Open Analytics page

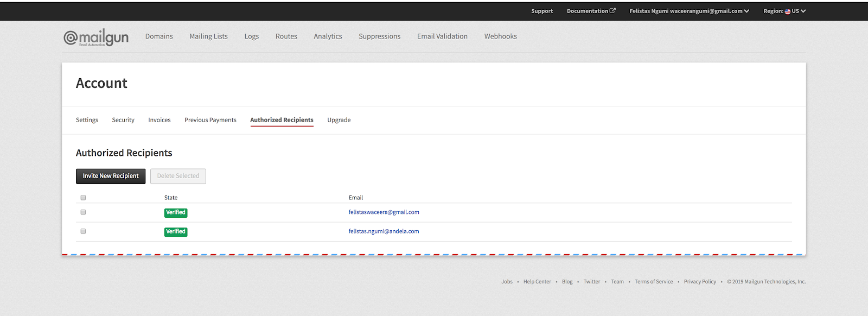click(328, 36)
